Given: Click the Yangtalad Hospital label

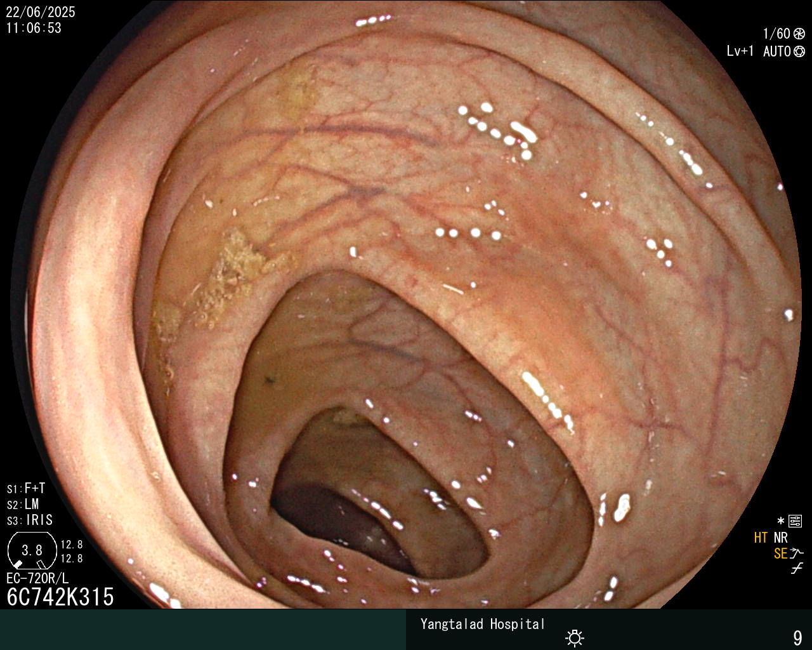Looking at the screenshot, I should coord(483,624).
